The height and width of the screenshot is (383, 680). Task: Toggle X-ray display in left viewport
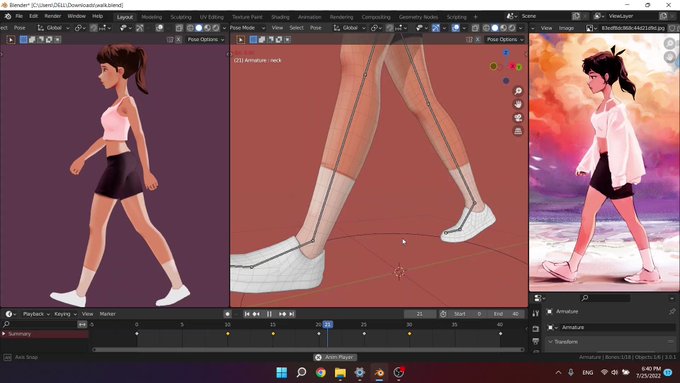(179, 28)
